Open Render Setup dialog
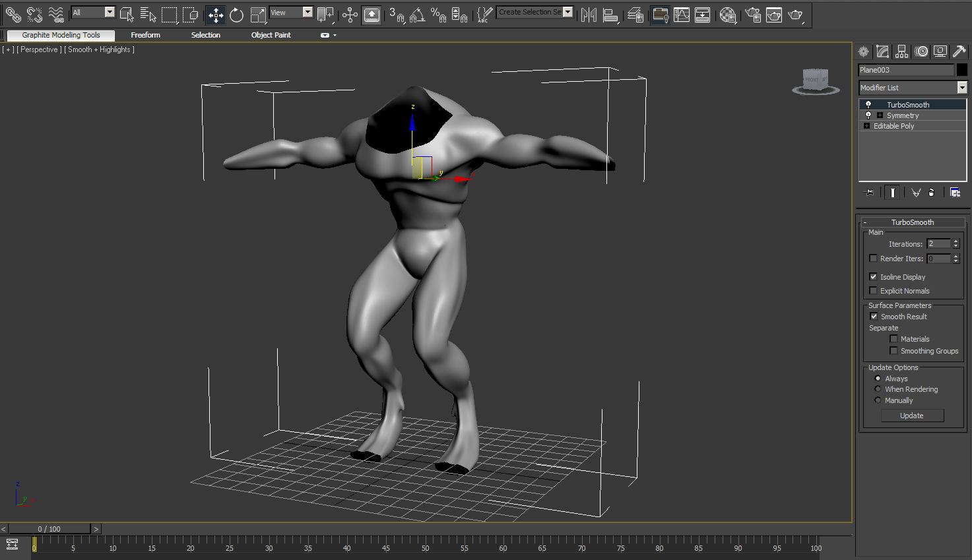Image resolution: width=972 pixels, height=560 pixels. [753, 14]
